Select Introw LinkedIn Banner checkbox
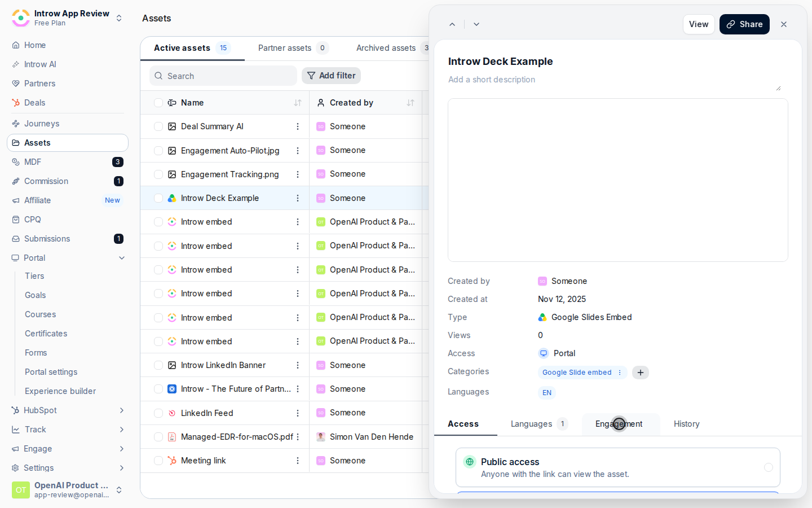812x508 pixels. pos(158,365)
